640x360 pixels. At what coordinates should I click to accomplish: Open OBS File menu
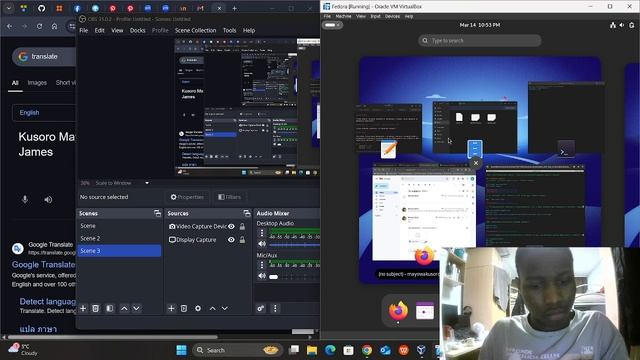(x=84, y=30)
